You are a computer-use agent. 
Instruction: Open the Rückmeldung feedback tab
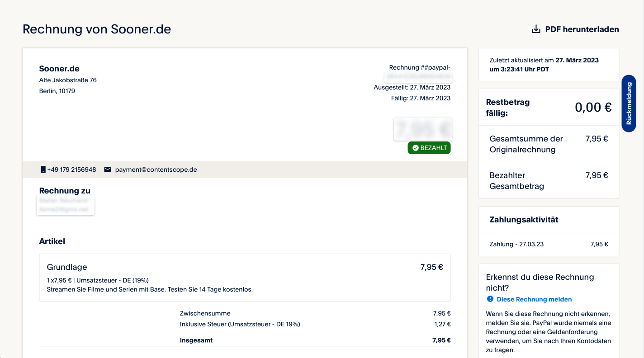coord(629,104)
